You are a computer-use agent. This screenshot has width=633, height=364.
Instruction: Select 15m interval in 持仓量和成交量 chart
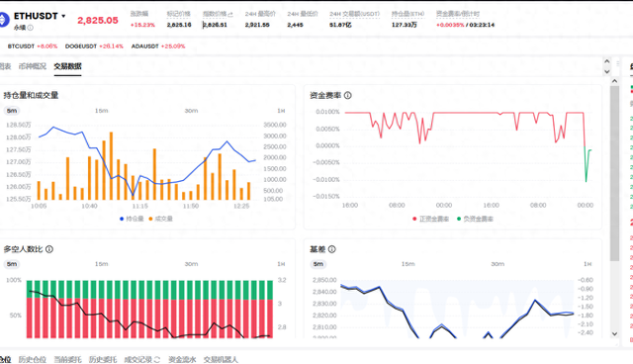101,111
